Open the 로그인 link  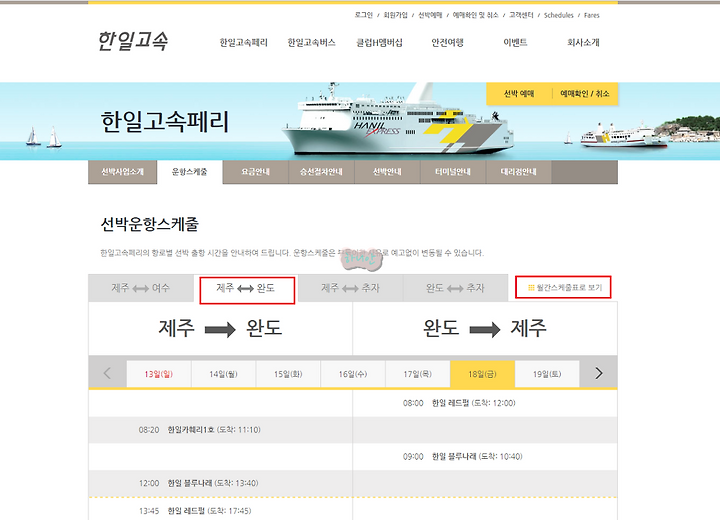coord(364,15)
